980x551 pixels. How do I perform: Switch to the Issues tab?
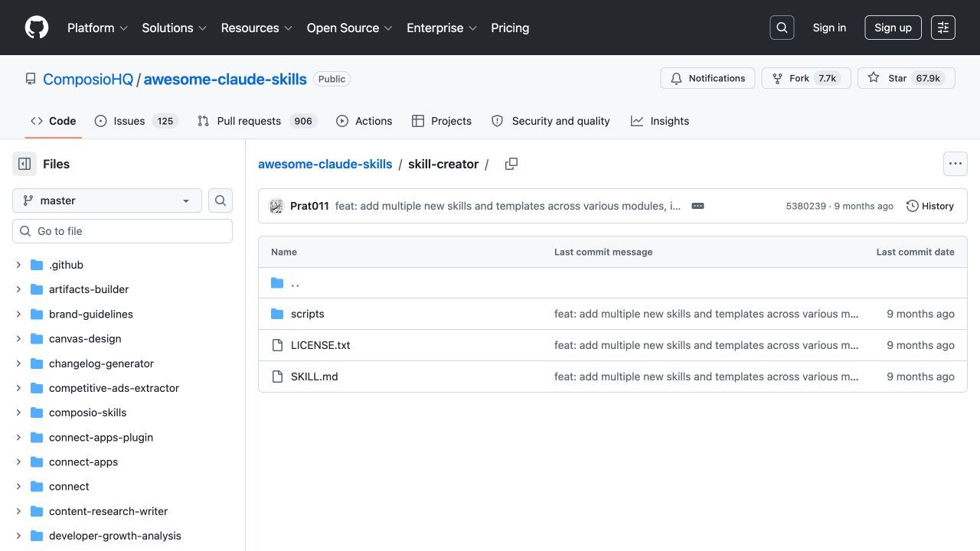click(x=136, y=121)
